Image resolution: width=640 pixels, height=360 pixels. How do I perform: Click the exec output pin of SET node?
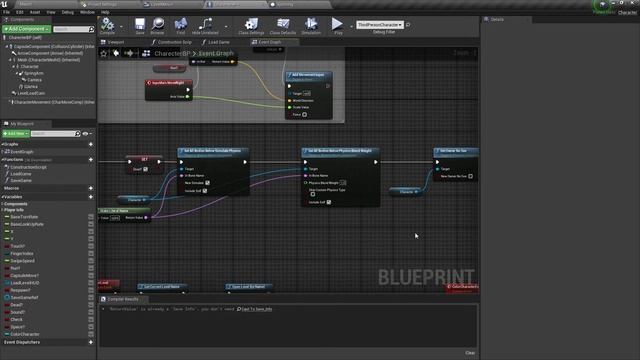tap(159, 162)
